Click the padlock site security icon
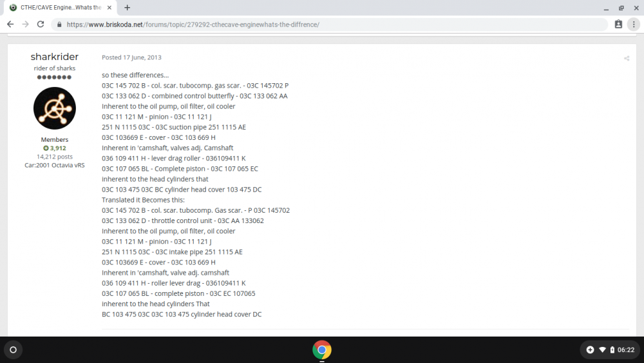This screenshot has height=363, width=644. pyautogui.click(x=59, y=25)
